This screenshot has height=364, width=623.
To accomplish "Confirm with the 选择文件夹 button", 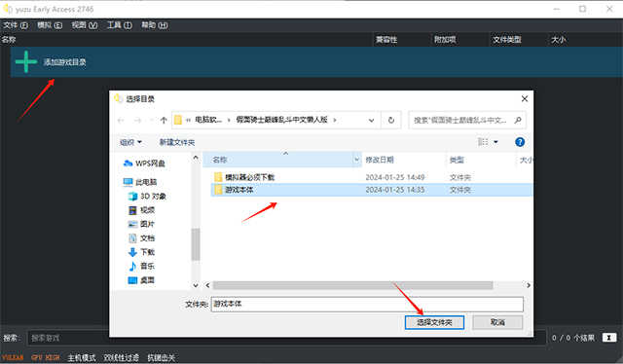I will pos(434,322).
